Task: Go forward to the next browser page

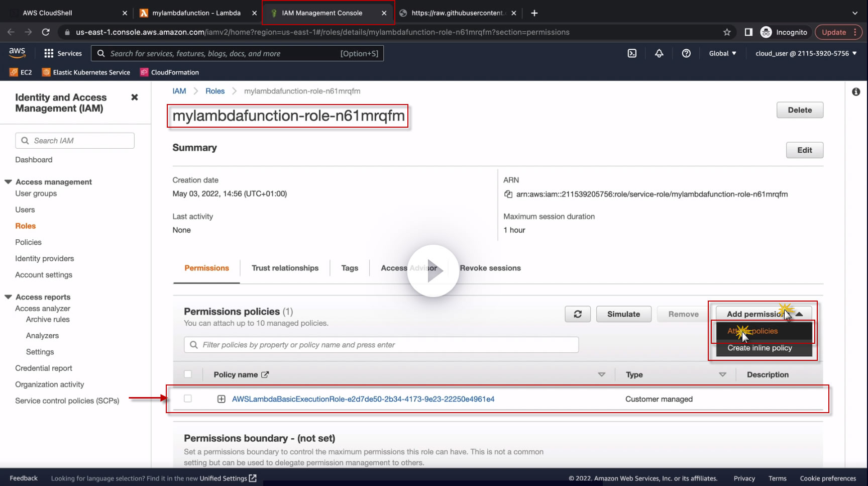Action: (28, 32)
